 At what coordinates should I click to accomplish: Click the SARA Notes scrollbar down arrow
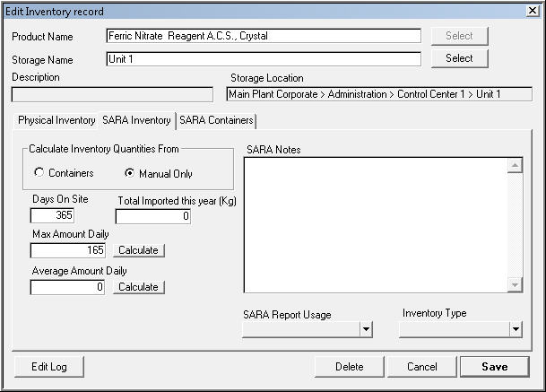tap(515, 284)
